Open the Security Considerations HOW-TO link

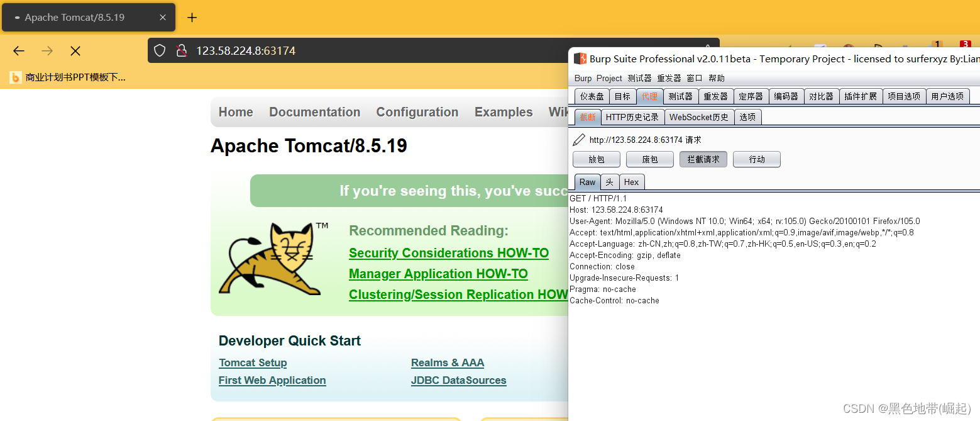click(x=448, y=252)
